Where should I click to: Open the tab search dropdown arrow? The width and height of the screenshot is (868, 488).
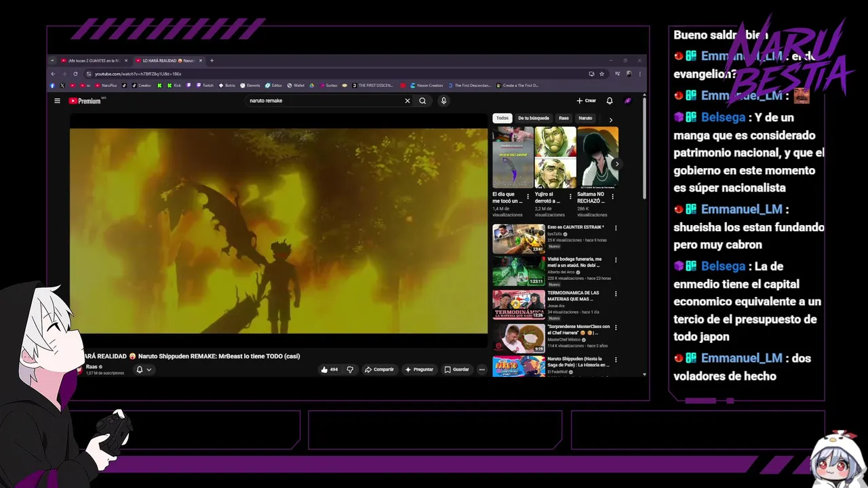pyautogui.click(x=52, y=60)
